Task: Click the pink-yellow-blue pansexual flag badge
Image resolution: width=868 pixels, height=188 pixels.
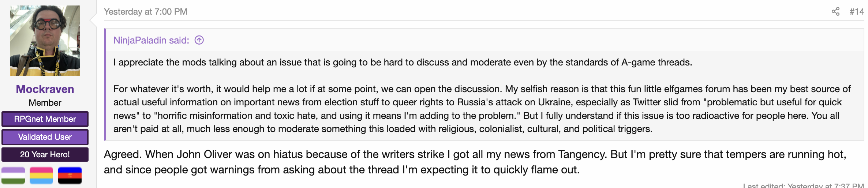Action: tap(41, 176)
